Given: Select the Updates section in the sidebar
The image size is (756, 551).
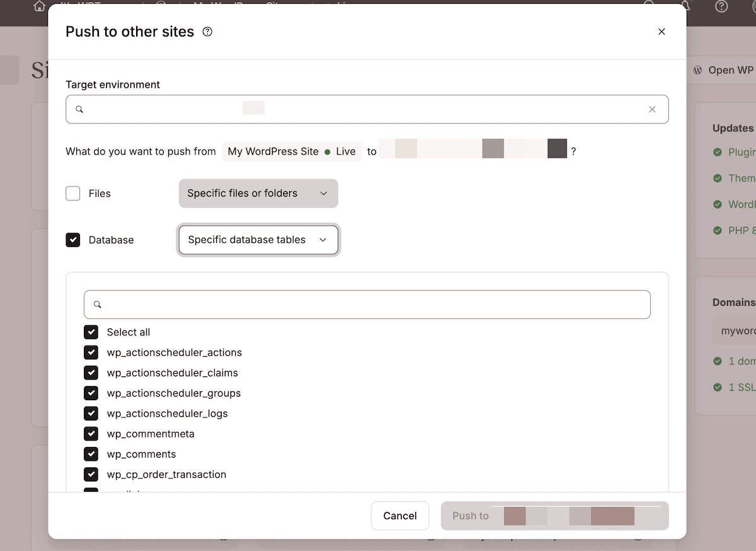Looking at the screenshot, I should 733,127.
